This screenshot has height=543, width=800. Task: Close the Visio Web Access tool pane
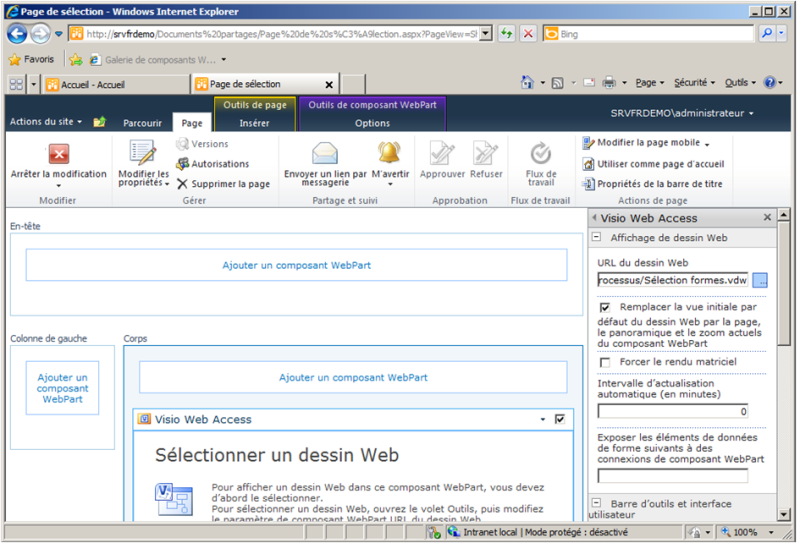tap(767, 217)
